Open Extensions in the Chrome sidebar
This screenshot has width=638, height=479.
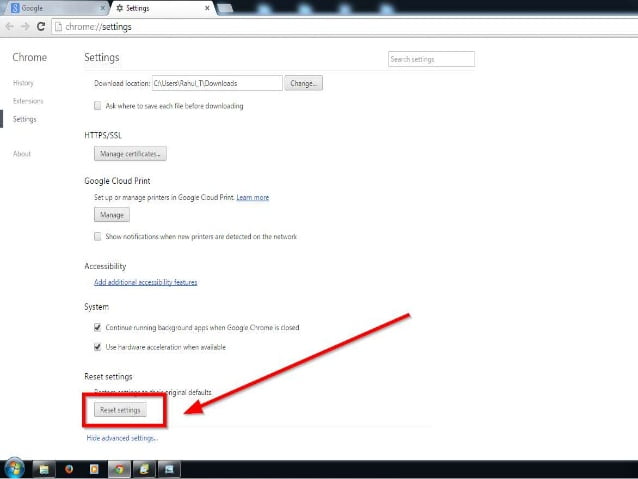click(x=28, y=101)
